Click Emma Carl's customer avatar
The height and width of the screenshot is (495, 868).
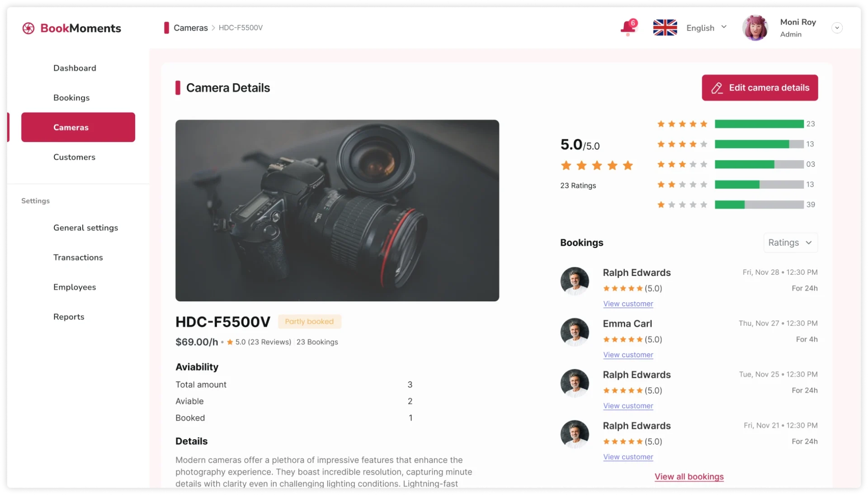click(x=575, y=332)
